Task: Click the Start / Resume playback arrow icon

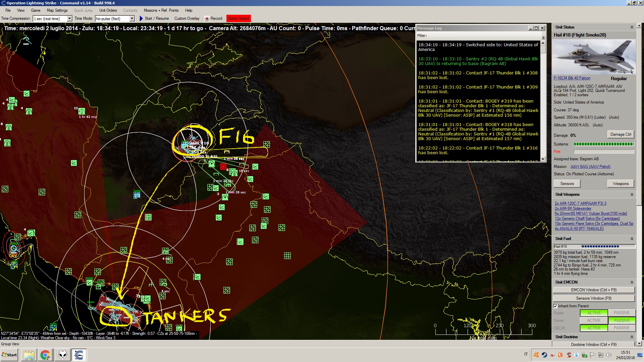Action: tap(141, 18)
